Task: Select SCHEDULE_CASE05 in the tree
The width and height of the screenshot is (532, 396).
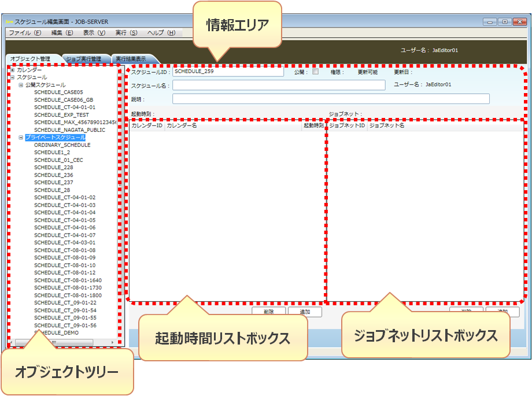Action: (x=58, y=92)
